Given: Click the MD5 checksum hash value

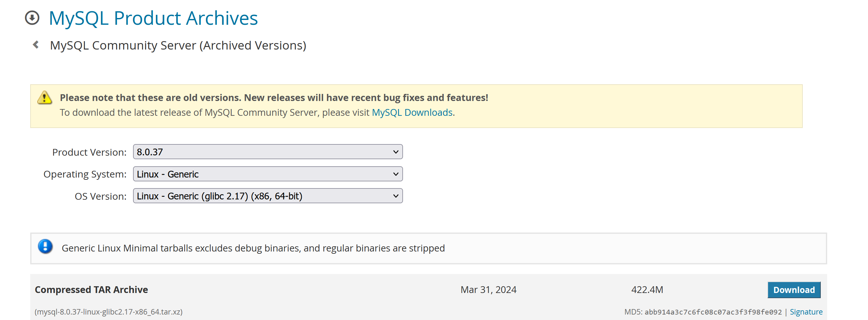Looking at the screenshot, I should [x=713, y=312].
